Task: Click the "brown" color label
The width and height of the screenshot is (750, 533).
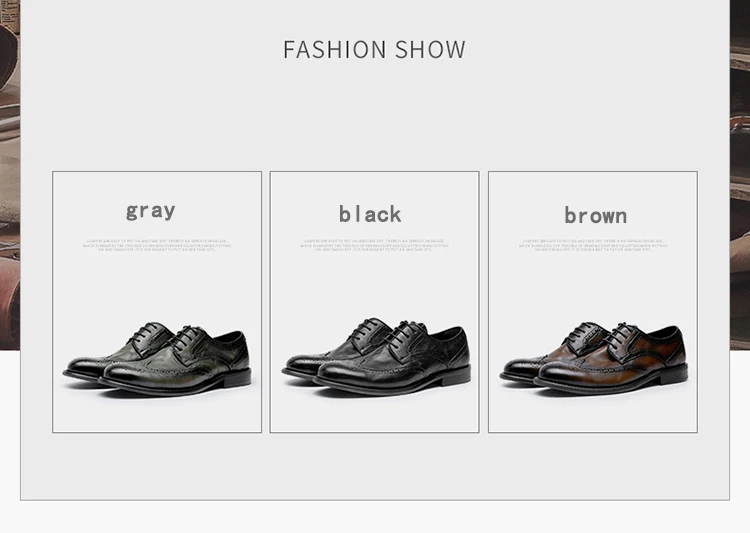Action: 596,215
